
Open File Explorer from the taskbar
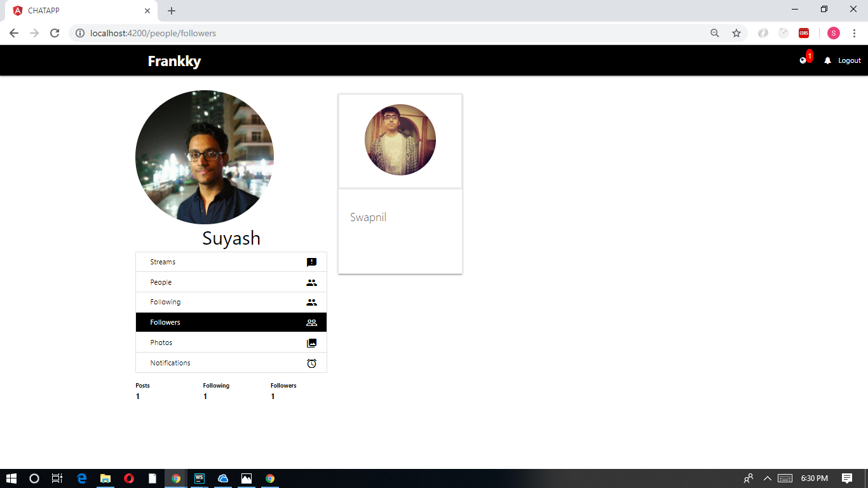point(105,478)
